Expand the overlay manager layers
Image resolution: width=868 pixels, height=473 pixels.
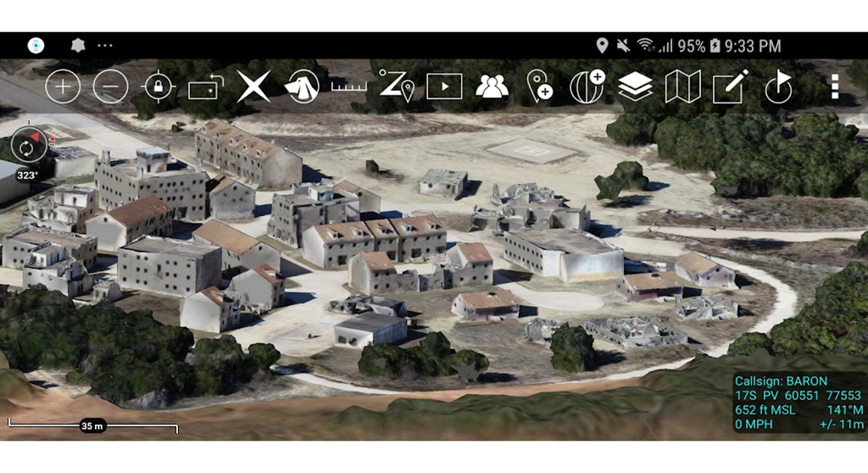(635, 86)
